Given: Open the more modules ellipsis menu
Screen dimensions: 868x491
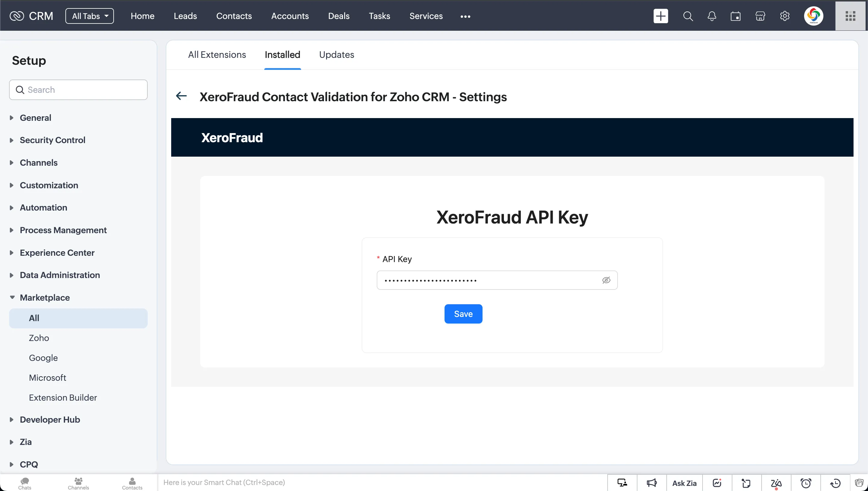Looking at the screenshot, I should point(465,16).
